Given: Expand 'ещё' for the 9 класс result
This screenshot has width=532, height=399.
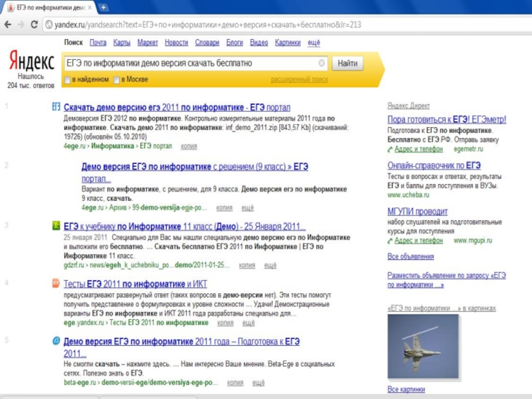Looking at the screenshot, I should tap(247, 207).
